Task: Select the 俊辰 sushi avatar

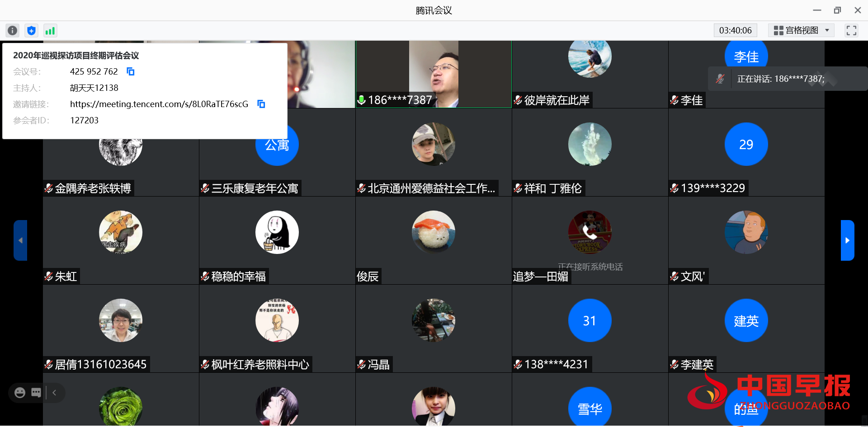Action: pos(434,232)
